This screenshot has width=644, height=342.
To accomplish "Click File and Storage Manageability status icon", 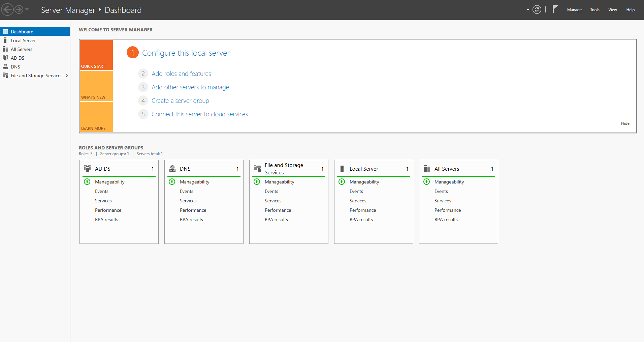I will pyautogui.click(x=257, y=182).
